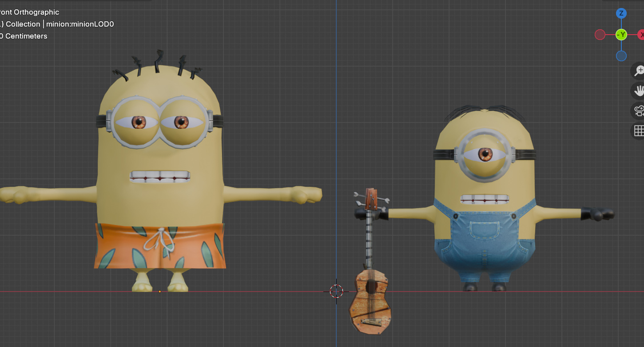Click the dimmed left -X gizmo circle
Viewport: 644px width, 347px height.
pyautogui.click(x=600, y=34)
